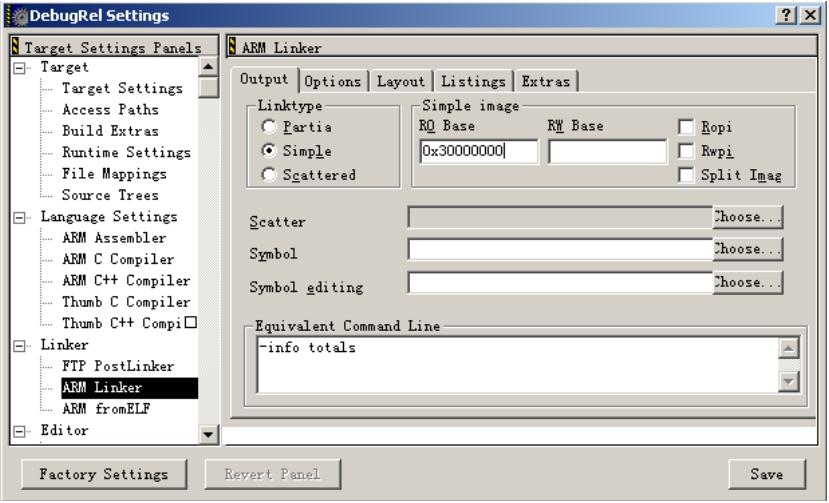Viewport: 829px width, 503px height.
Task: Open Source Trees panel
Action: pos(110,195)
